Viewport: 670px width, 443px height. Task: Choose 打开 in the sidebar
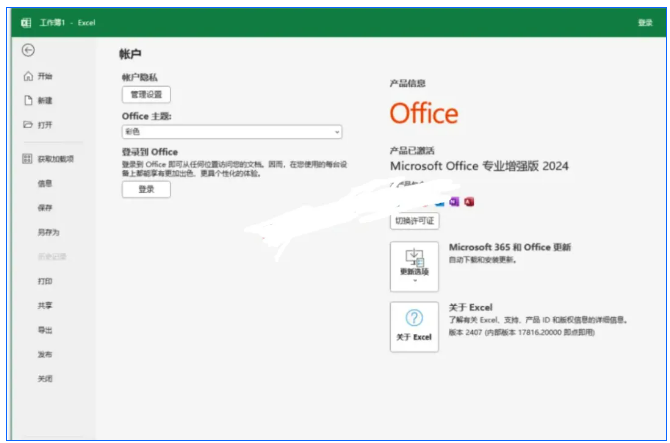38,125
